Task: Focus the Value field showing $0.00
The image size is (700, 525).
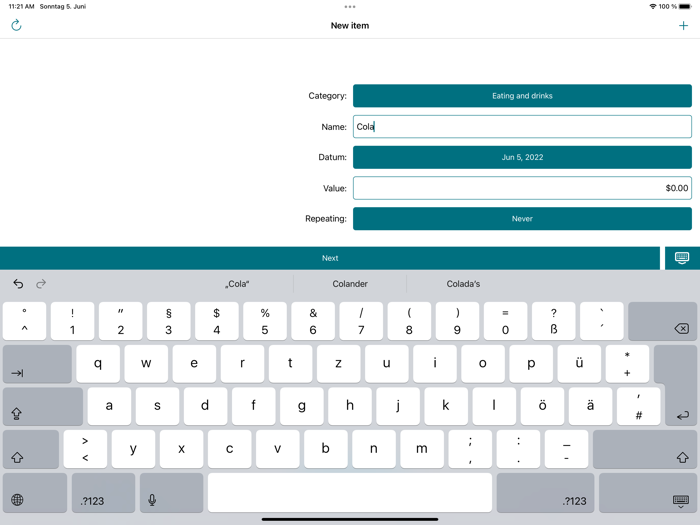Action: [522, 188]
